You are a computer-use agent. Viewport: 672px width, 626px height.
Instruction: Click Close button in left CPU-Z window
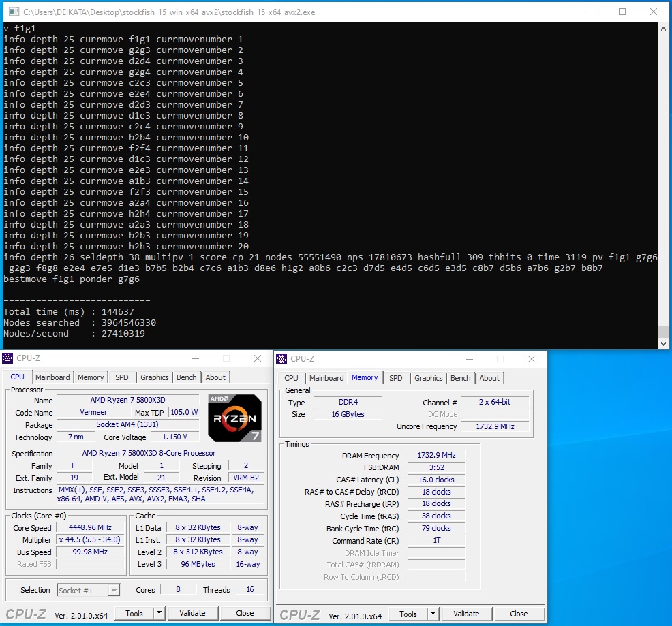(245, 614)
